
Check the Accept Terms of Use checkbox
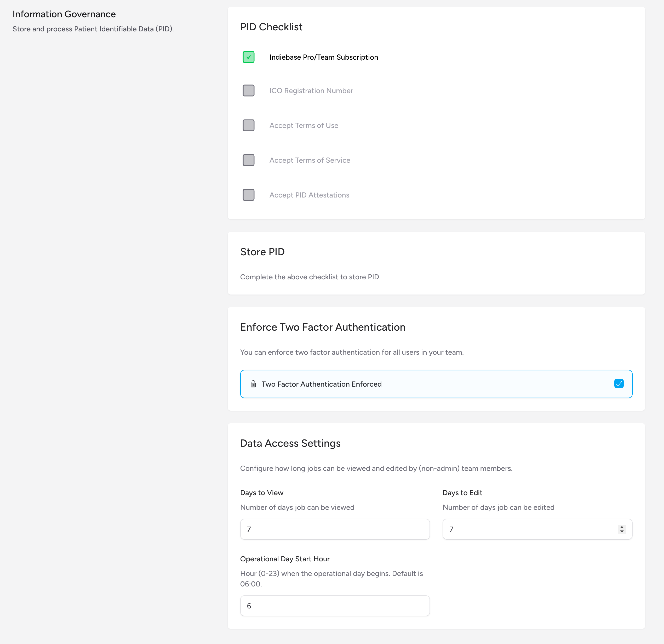(248, 125)
